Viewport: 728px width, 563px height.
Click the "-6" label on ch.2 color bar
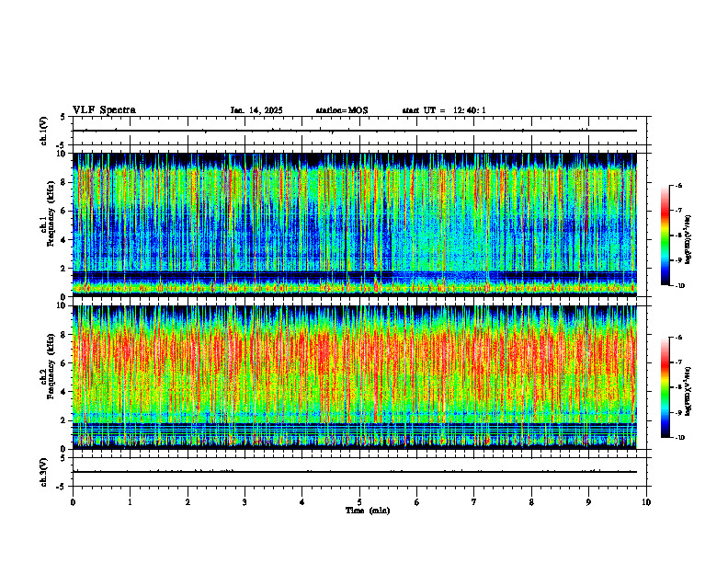pos(678,338)
